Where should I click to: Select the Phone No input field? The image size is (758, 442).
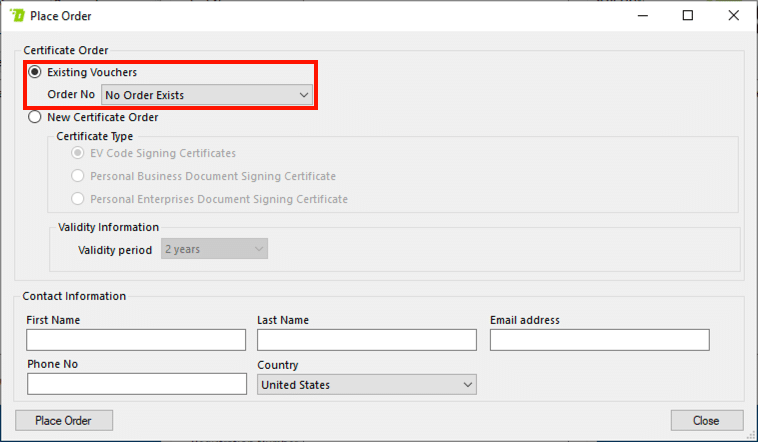click(x=136, y=385)
